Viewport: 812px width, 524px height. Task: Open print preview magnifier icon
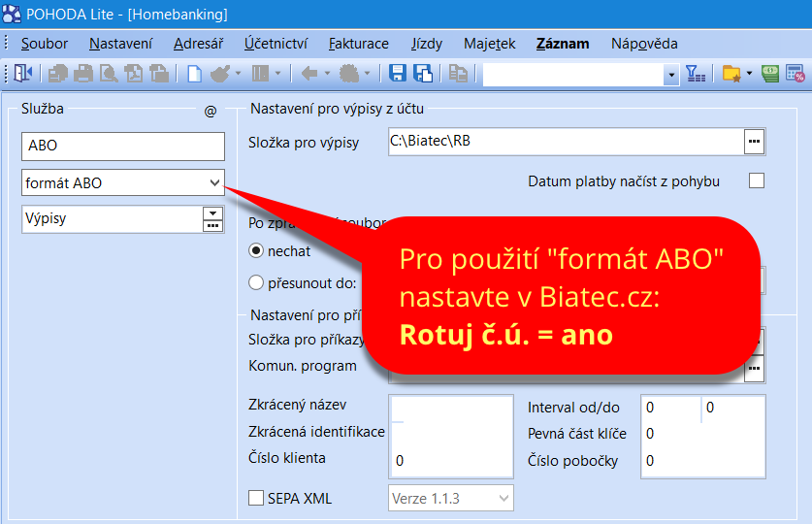coord(109,74)
